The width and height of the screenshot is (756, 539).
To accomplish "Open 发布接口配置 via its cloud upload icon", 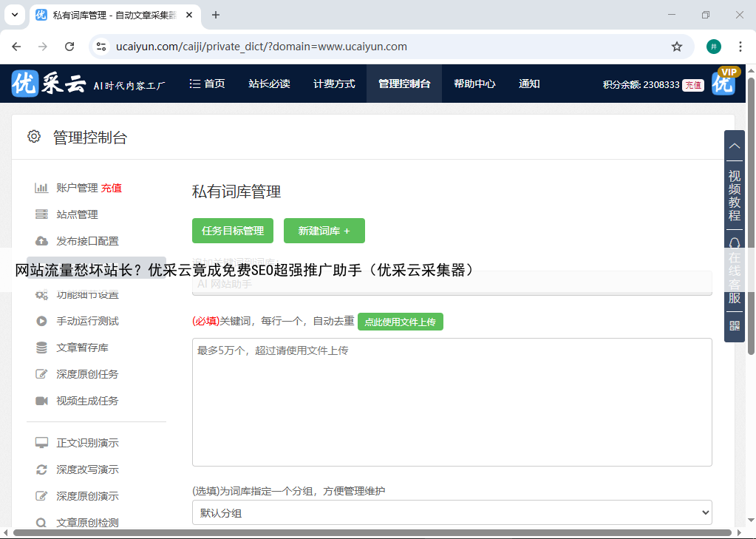I will [x=41, y=241].
